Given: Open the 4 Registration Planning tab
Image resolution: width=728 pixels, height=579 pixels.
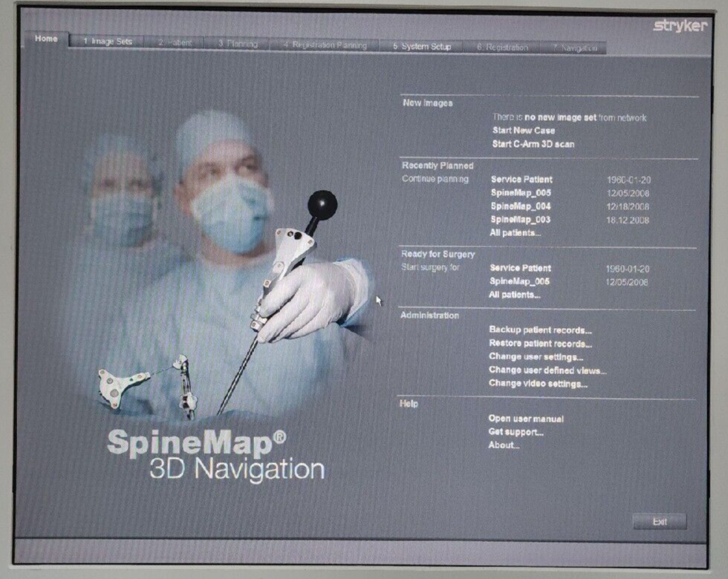Looking at the screenshot, I should [325, 45].
